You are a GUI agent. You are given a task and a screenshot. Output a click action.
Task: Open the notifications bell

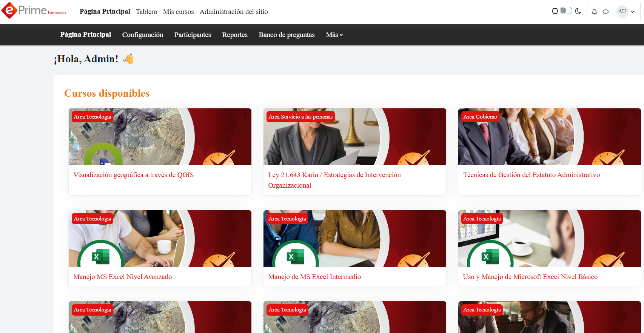click(x=594, y=12)
